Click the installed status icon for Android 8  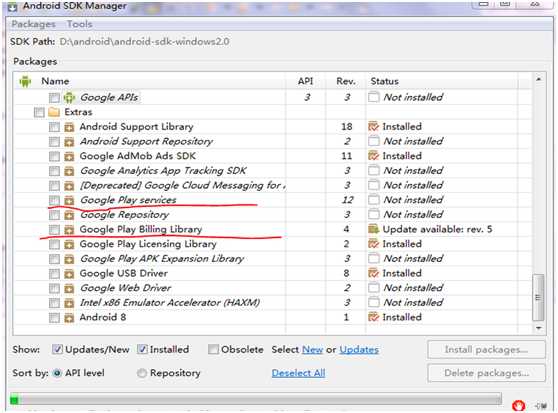[373, 317]
